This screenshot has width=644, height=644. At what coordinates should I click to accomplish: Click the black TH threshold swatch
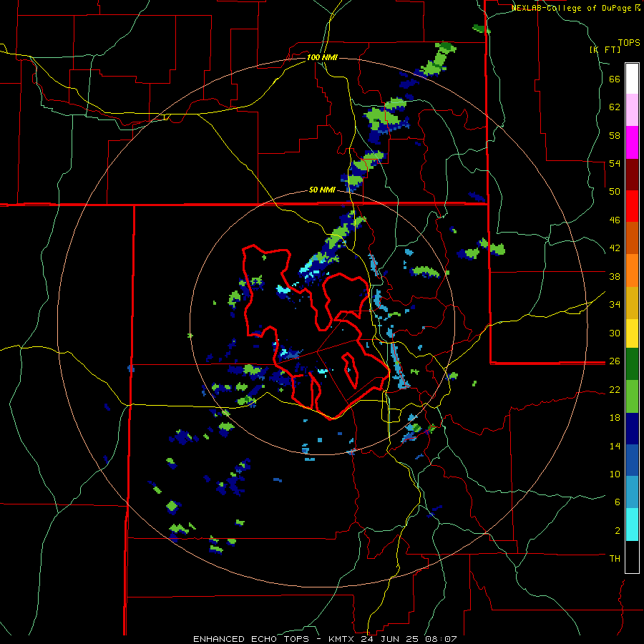coord(632,557)
